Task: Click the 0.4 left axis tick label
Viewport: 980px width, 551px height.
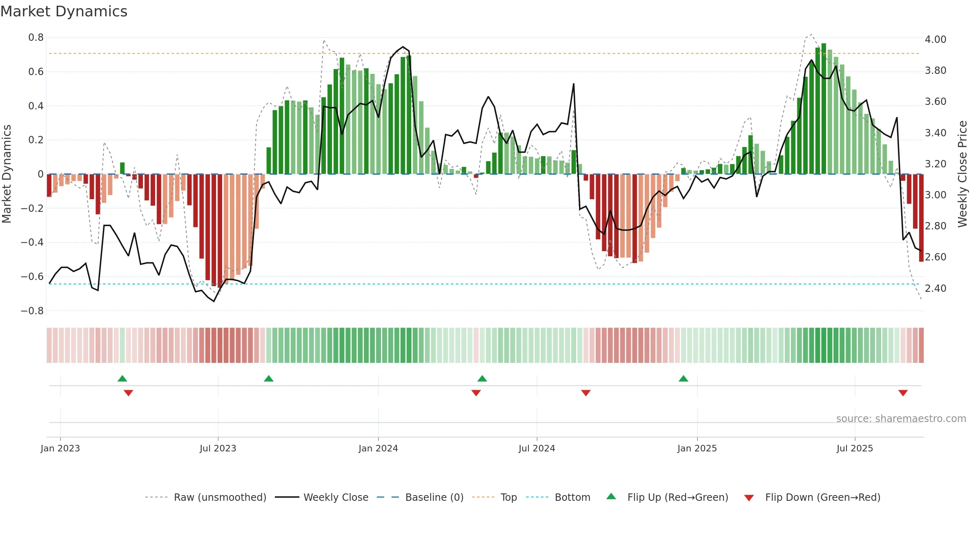Action: [36, 106]
